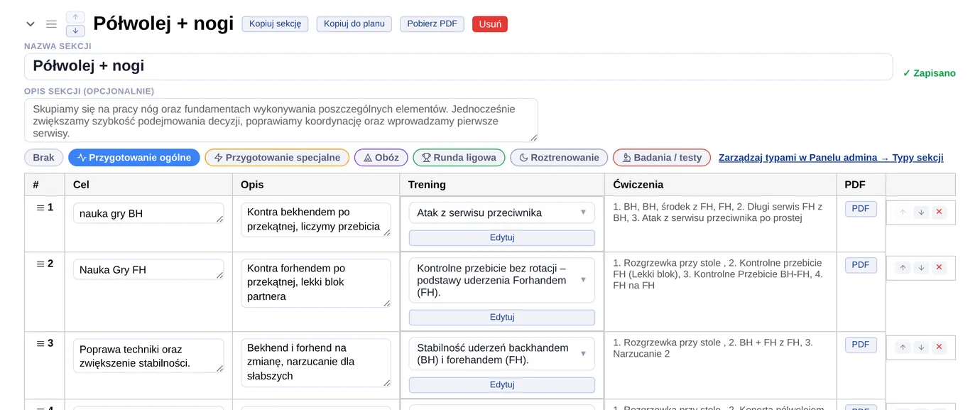
Task: Move row 1 down arrow
Action: (921, 212)
